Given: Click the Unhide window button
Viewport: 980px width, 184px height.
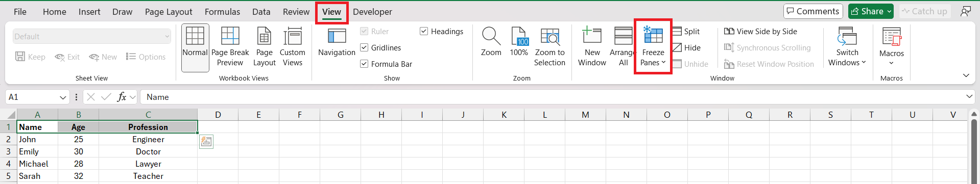Looking at the screenshot, I should (690, 64).
